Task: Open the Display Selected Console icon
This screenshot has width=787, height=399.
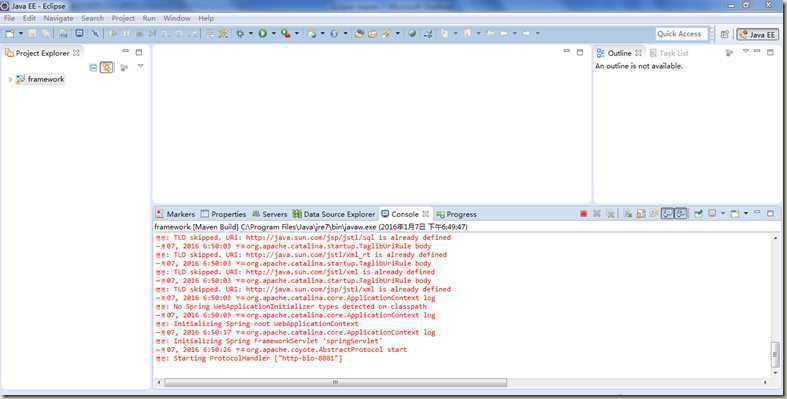Action: [x=712, y=213]
